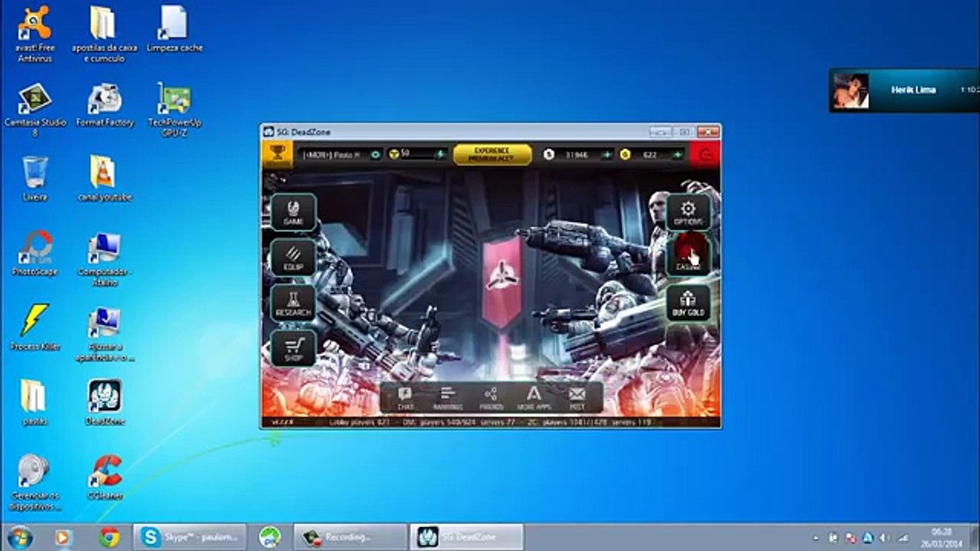The width and height of the screenshot is (980, 551).
Task: Toggle the eye icon beside player name
Action: coord(375,155)
